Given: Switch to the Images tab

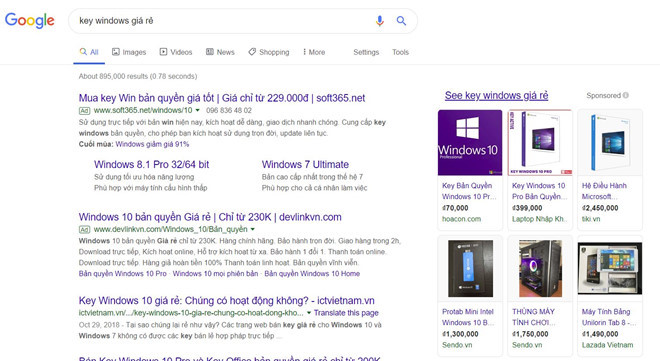Looking at the screenshot, I should [x=129, y=52].
